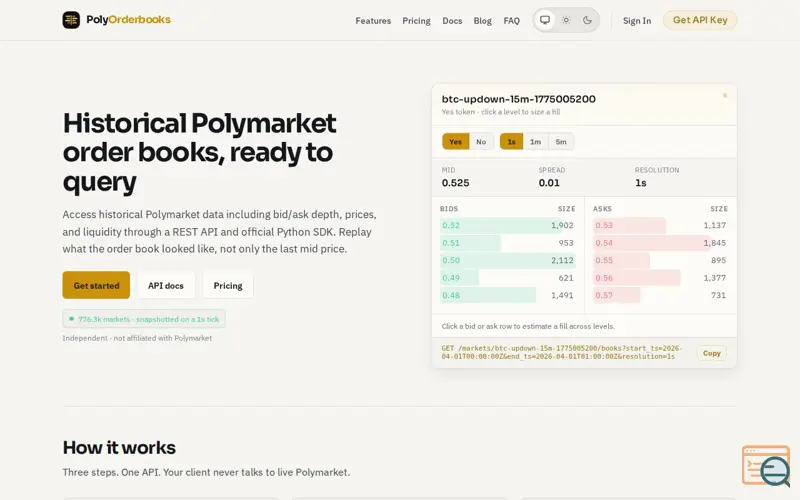Click the MID value 0.525
Image resolution: width=800 pixels, height=500 pixels.
tap(456, 183)
